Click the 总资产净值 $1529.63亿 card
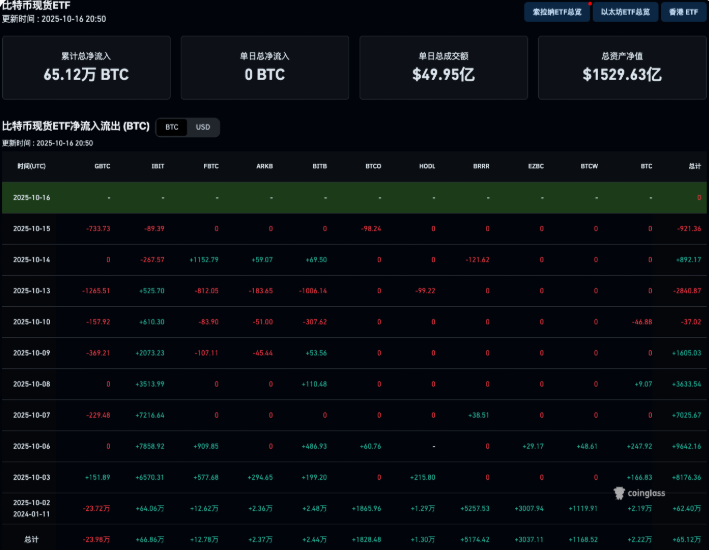Viewport: 709px width, 550px height. pyautogui.click(x=622, y=68)
